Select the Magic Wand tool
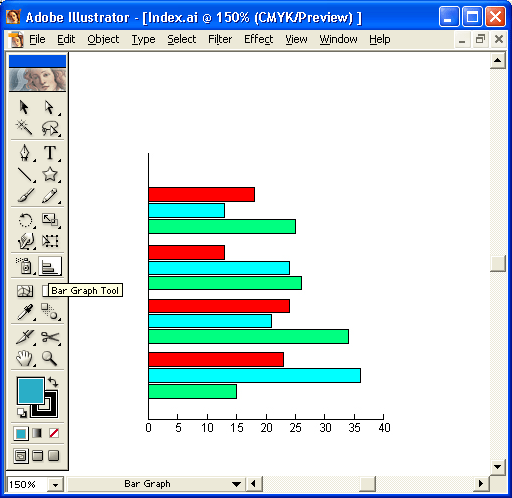 click(24, 128)
